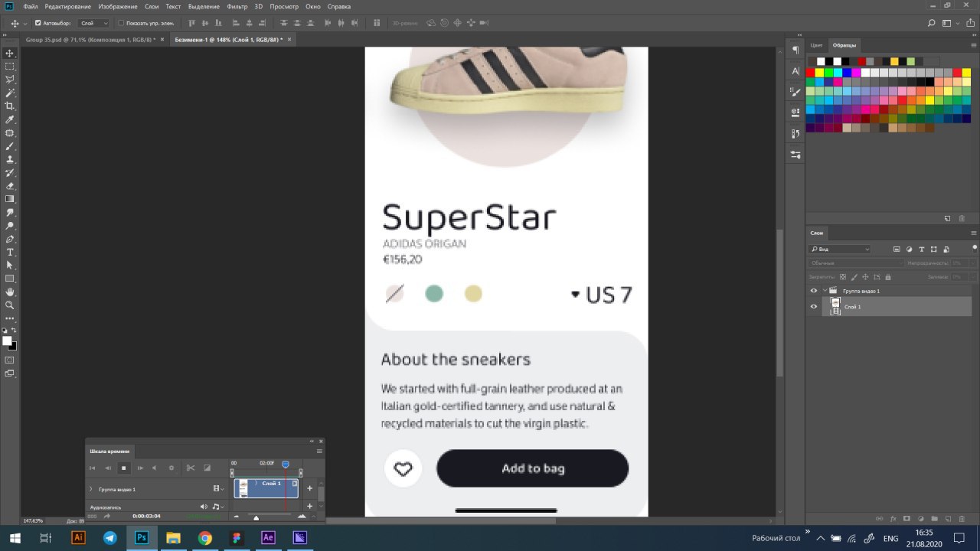Expand Группа видео 1 in the timeline
This screenshot has width=980, height=551.
pyautogui.click(x=90, y=489)
